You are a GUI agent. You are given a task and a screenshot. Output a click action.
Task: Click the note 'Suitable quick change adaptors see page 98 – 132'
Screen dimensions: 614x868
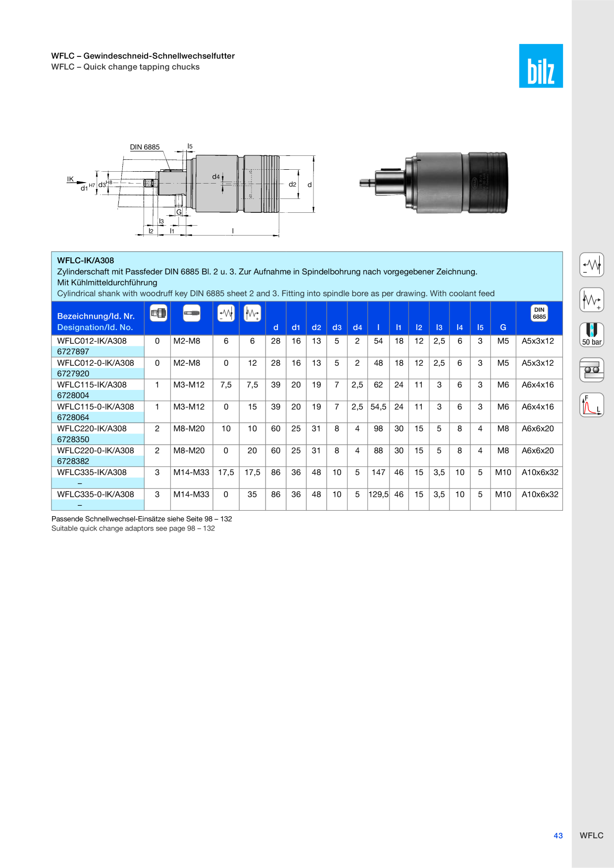point(133,528)
